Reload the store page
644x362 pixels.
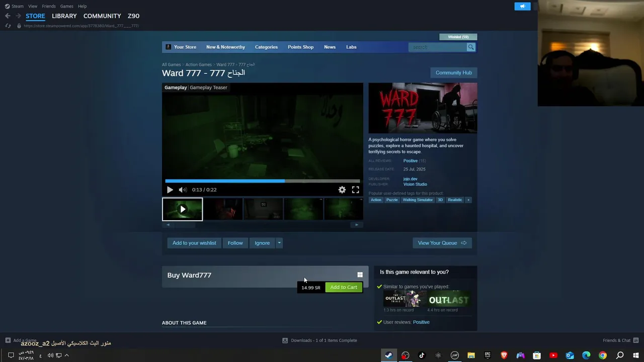[x=8, y=26]
